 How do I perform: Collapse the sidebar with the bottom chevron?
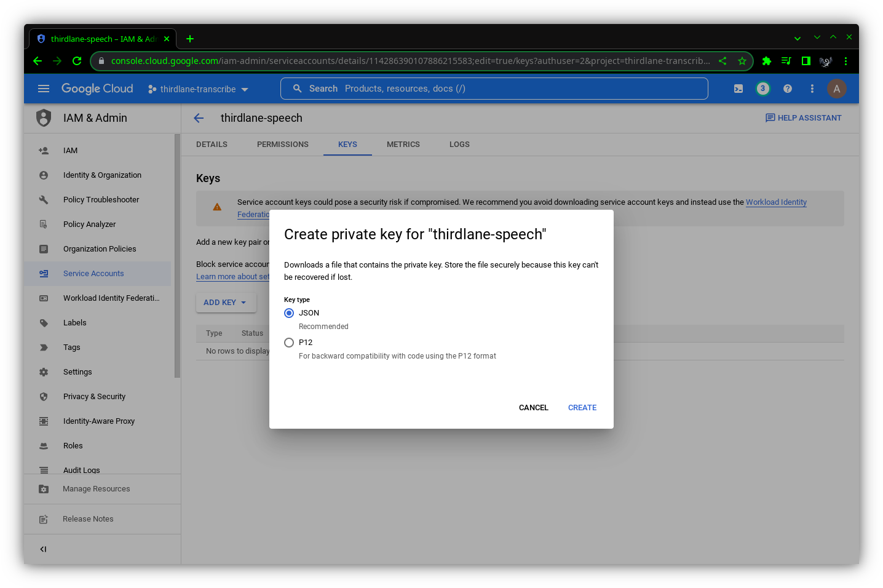(x=43, y=549)
